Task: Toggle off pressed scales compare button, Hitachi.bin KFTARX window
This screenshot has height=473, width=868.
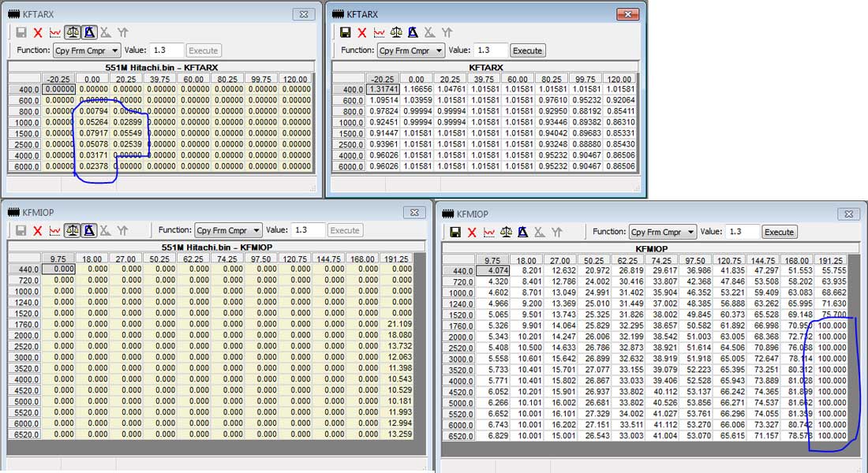Action: (73, 32)
